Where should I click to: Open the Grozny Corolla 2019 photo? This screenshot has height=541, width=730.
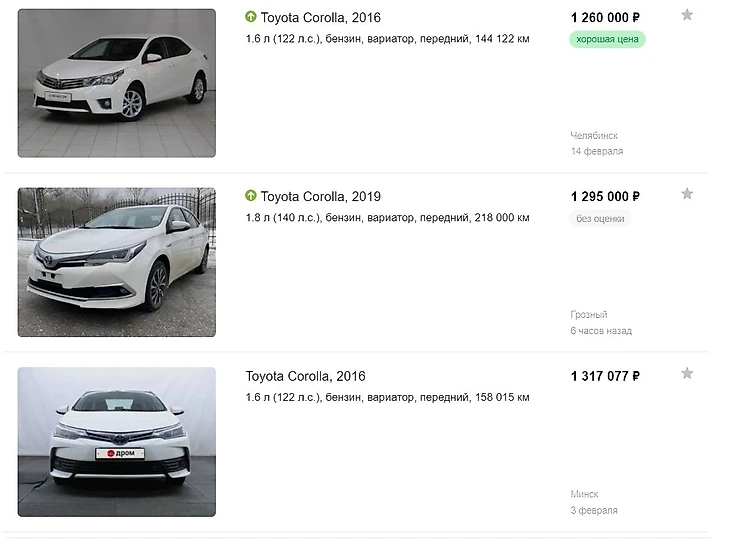click(116, 262)
